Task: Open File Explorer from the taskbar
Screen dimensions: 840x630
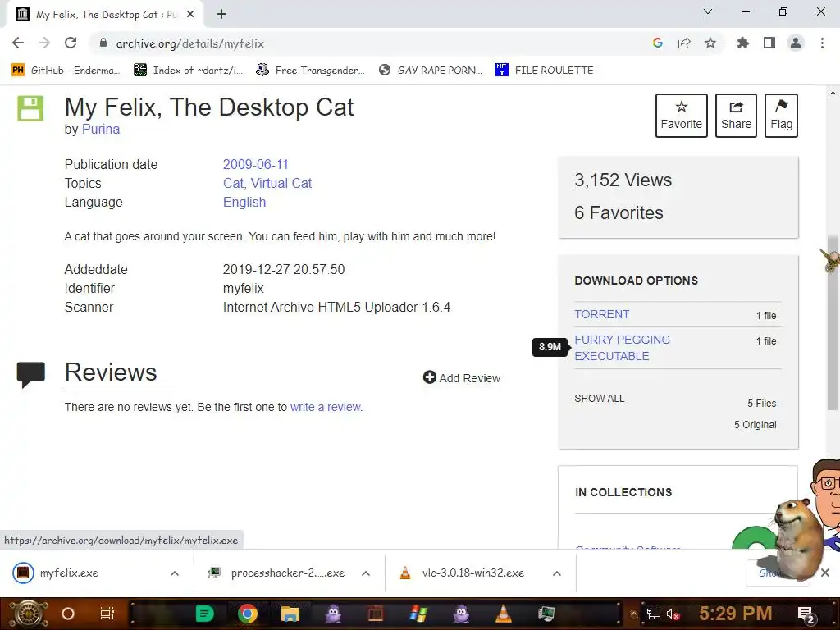Action: click(290, 614)
